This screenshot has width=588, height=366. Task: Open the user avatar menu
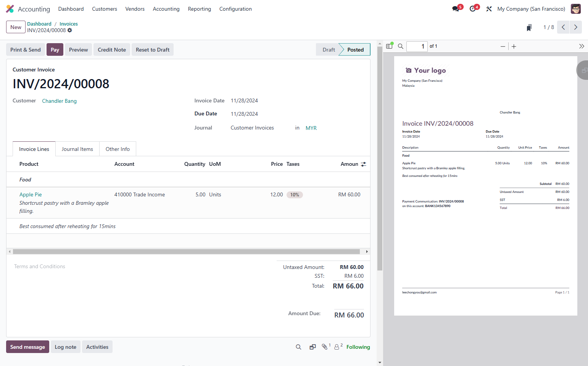576,9
